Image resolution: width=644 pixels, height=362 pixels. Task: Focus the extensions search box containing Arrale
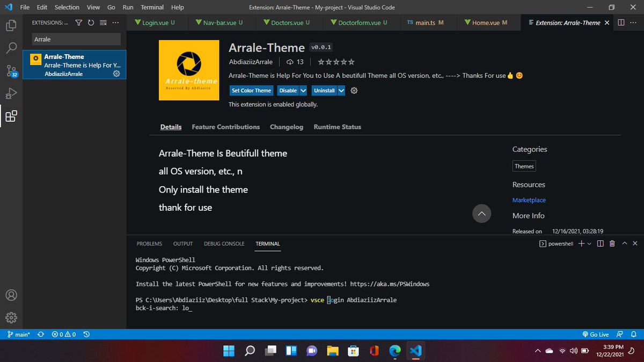coord(75,39)
